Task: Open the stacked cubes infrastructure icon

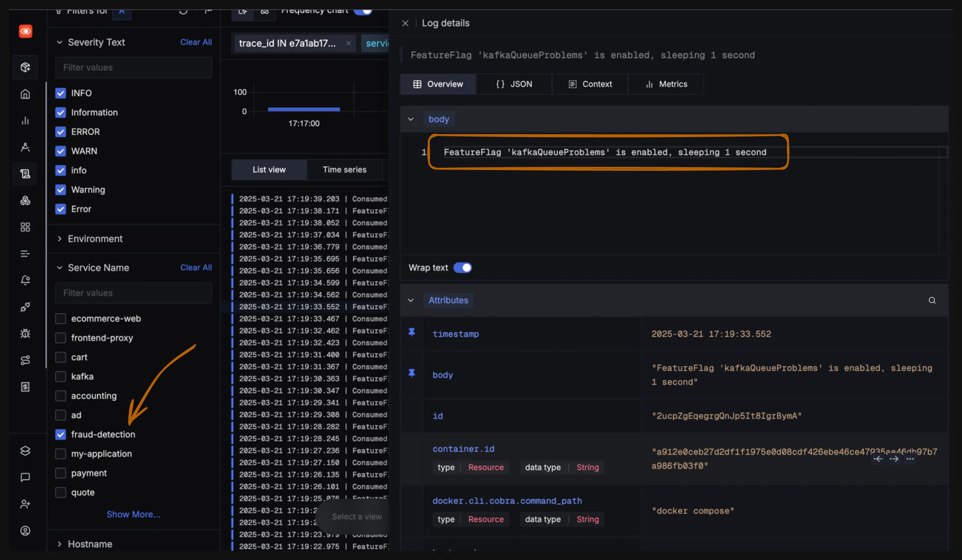Action: point(25,200)
